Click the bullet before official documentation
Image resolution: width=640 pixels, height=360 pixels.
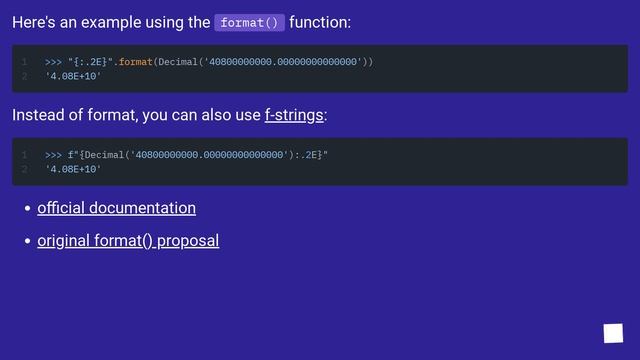pos(27,209)
